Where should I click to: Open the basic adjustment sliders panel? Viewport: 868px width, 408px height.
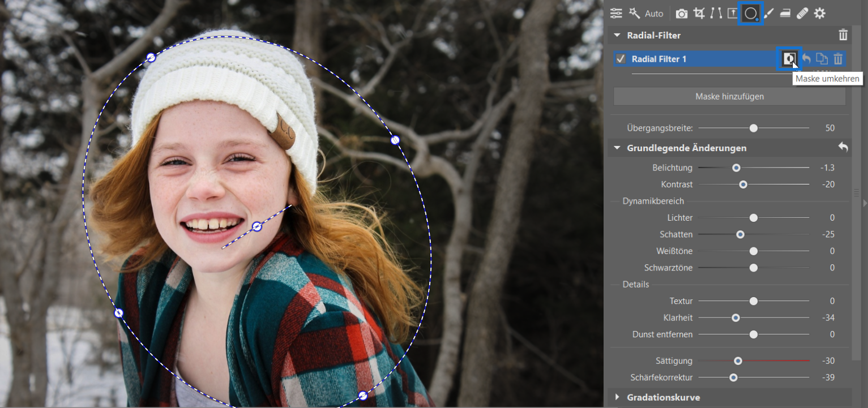(616, 14)
